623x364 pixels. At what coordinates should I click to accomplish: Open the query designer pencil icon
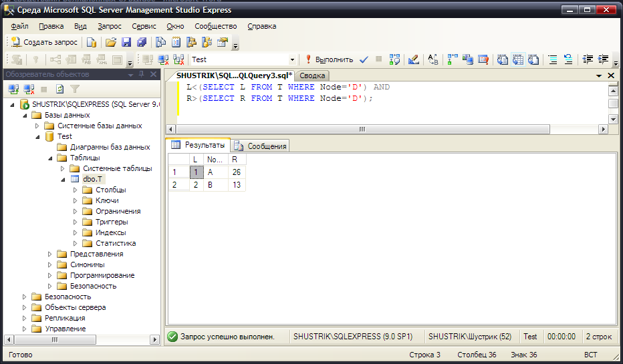tap(414, 59)
